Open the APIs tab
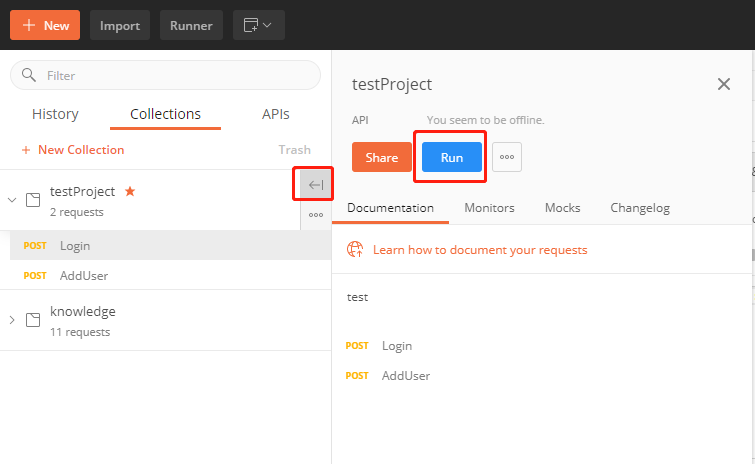755x464 pixels. (276, 114)
